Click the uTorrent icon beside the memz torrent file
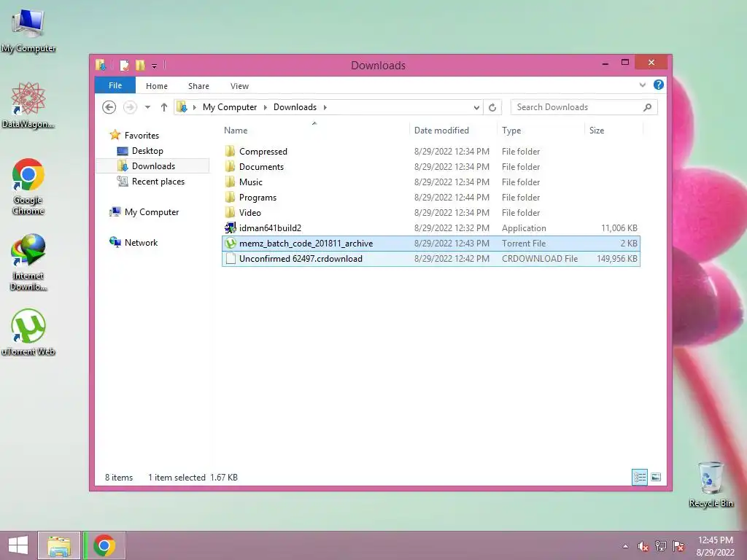 [x=231, y=244]
